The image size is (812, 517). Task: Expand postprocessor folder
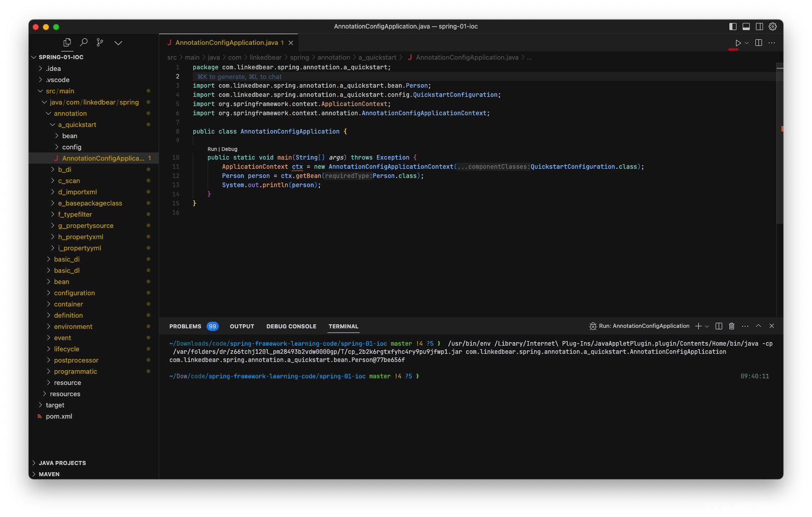click(x=93, y=360)
